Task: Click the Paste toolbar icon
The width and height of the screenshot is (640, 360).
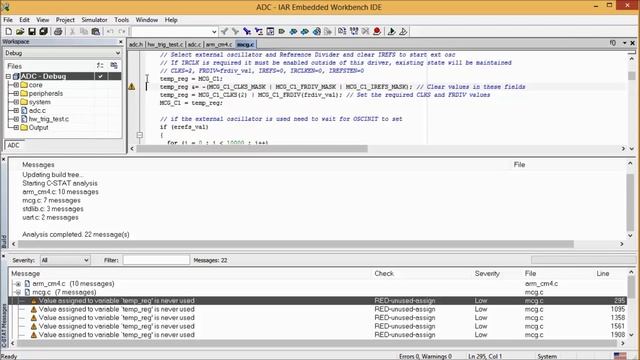Action: tap(96, 31)
